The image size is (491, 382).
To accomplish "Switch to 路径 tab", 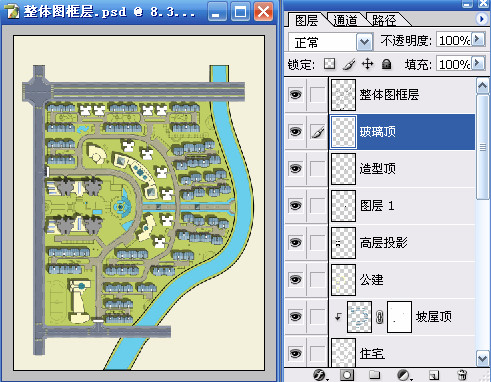I will (x=384, y=20).
